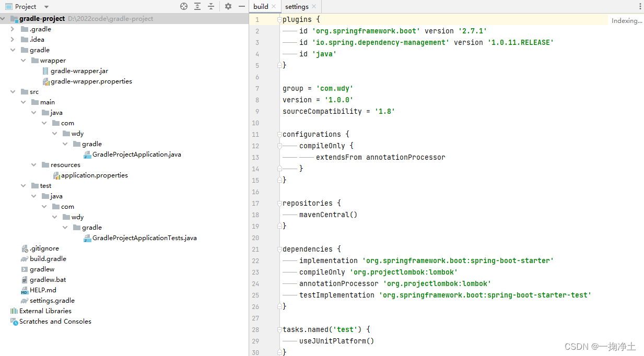Click the Indexing status indicator
This screenshot has height=356, width=644.
[x=627, y=21]
